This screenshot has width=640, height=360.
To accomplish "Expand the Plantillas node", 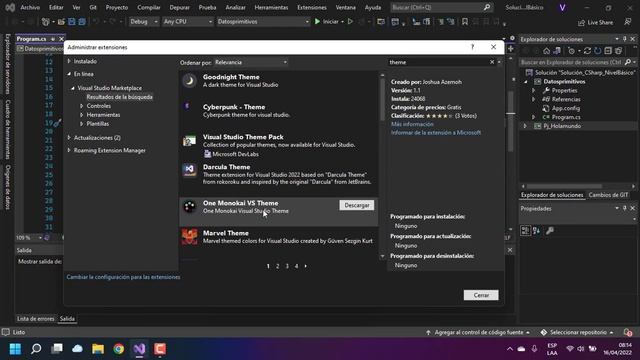I will [82, 124].
